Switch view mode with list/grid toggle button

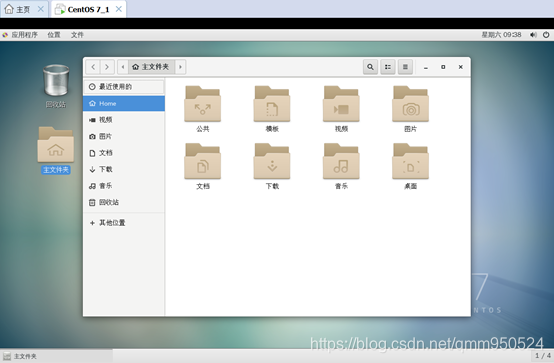click(388, 67)
